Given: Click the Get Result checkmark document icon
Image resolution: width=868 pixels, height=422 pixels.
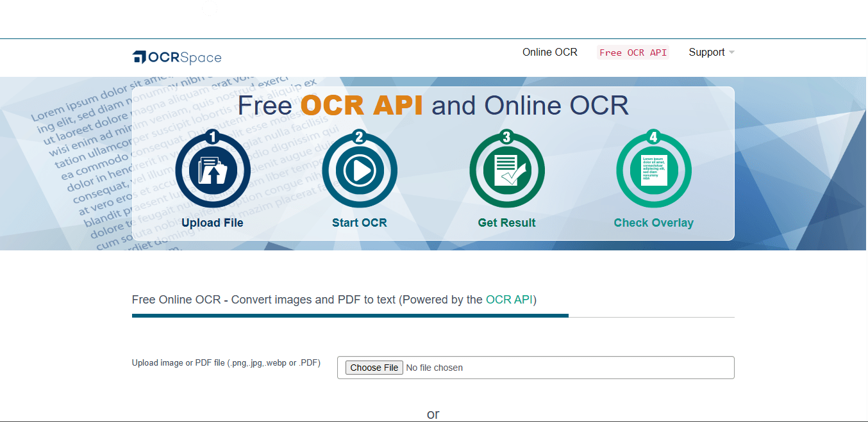Looking at the screenshot, I should coord(506,170).
